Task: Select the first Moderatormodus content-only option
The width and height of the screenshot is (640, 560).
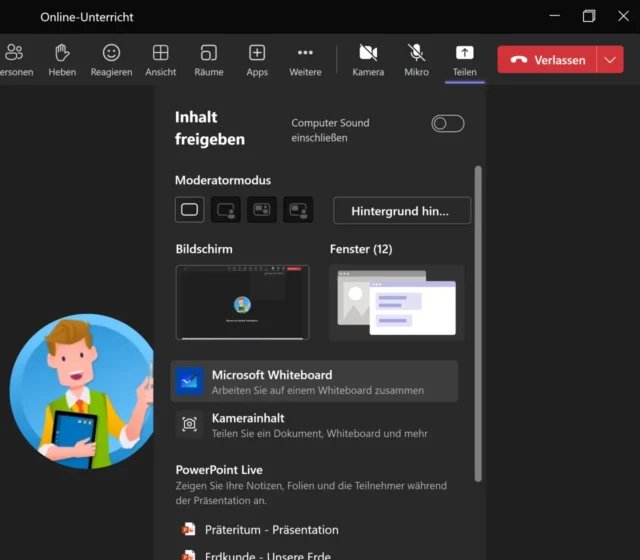Action: (x=190, y=210)
